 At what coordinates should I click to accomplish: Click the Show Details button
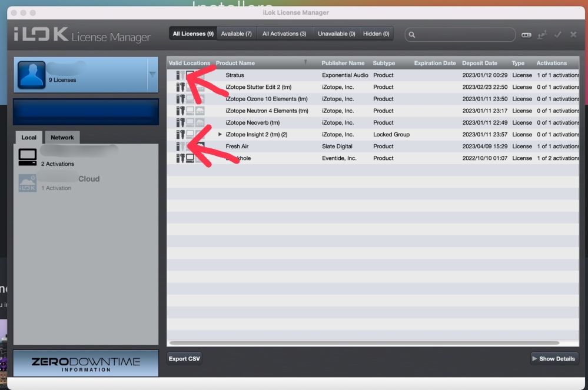click(x=554, y=359)
